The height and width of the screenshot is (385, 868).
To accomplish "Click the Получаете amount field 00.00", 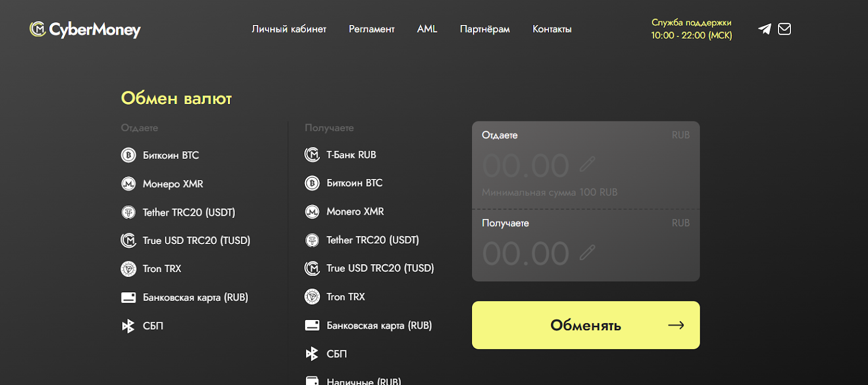I will click(x=526, y=253).
